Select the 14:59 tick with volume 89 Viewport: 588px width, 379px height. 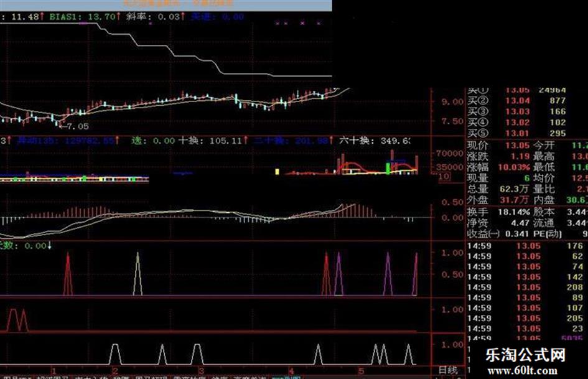[x=525, y=297]
